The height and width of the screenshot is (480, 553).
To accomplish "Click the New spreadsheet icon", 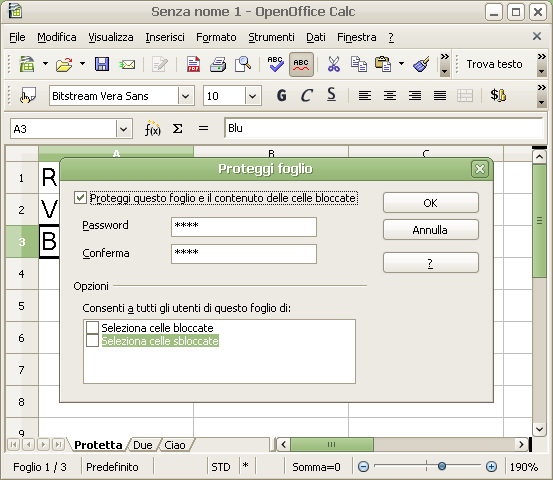I will coord(27,64).
